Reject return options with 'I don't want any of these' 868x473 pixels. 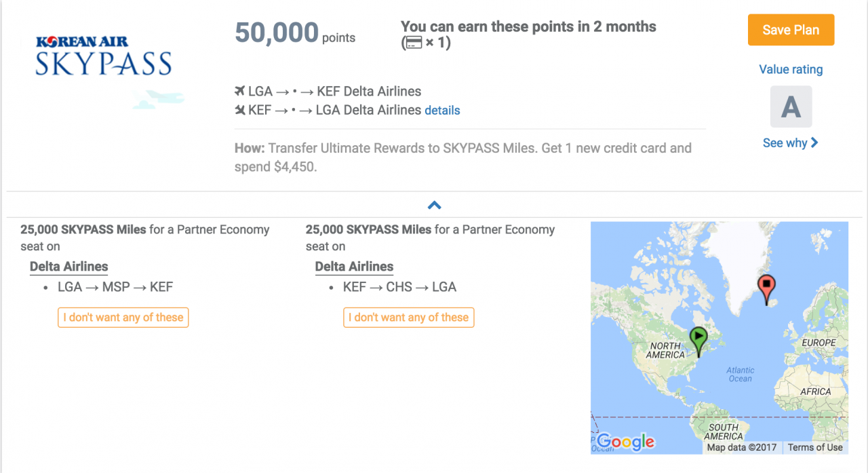tap(409, 318)
